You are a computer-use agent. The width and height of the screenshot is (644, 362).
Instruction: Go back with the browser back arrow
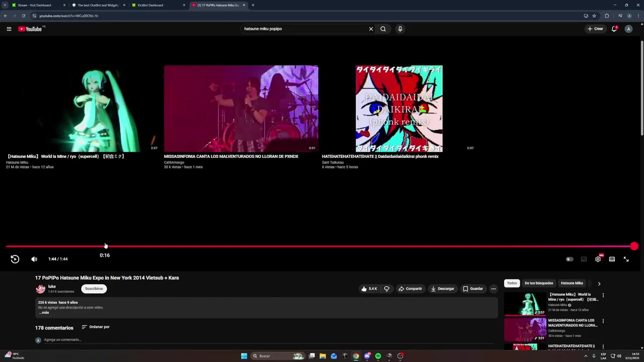[x=6, y=16]
